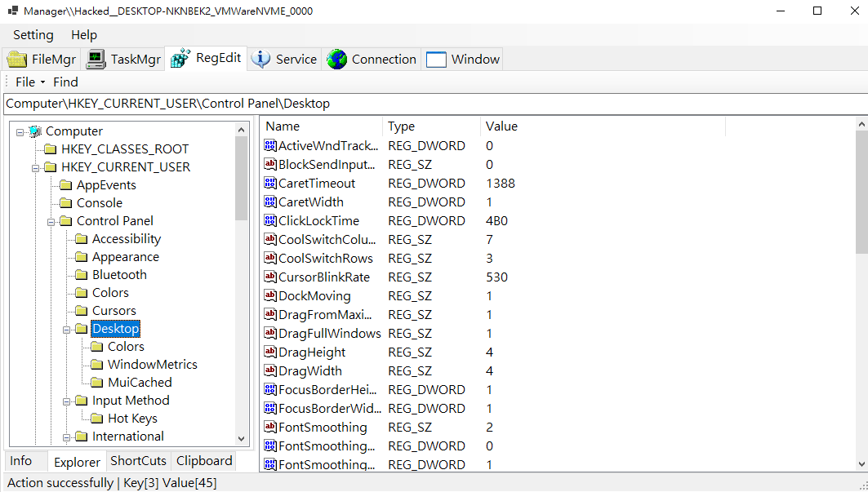This screenshot has width=868, height=492.
Task: Select the WindowMetrics registry key
Action: tap(152, 365)
